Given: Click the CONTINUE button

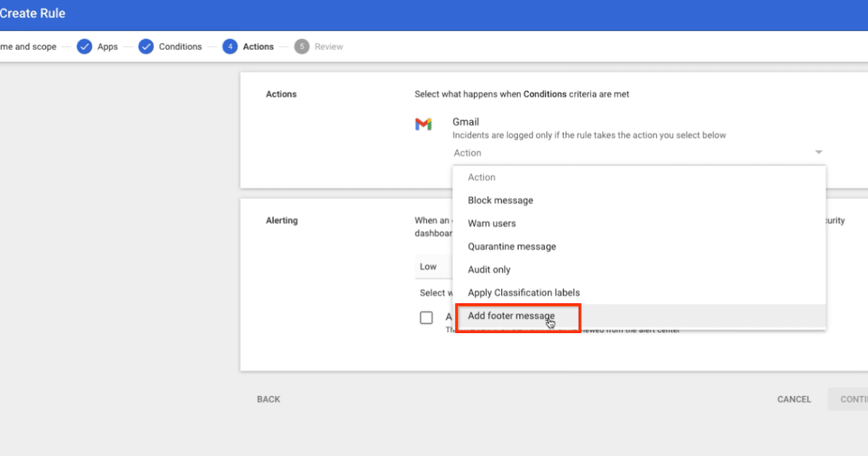Looking at the screenshot, I should click(x=854, y=400).
